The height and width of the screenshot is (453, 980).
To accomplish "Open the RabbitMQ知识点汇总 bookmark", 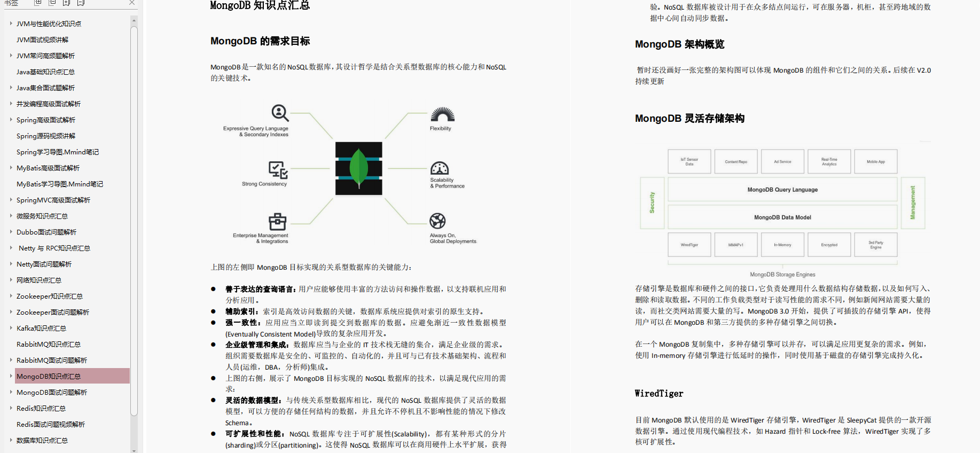I will (49, 344).
